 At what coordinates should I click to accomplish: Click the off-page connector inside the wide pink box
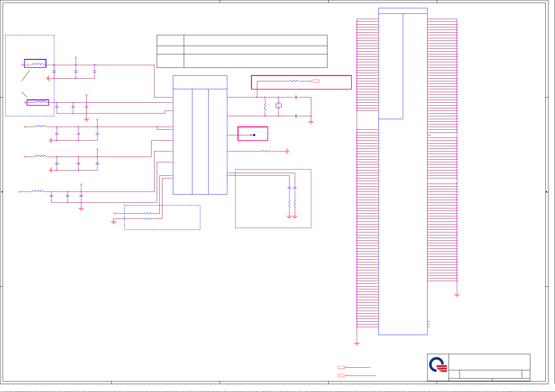(315, 81)
